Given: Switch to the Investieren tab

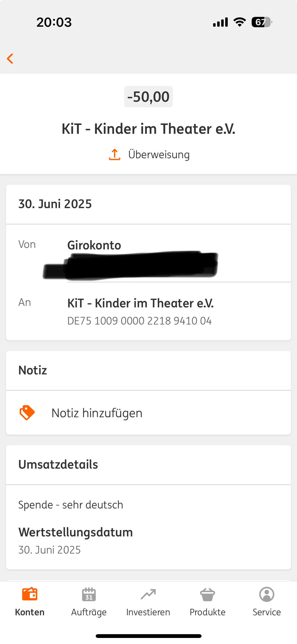Looking at the screenshot, I should point(148,612).
